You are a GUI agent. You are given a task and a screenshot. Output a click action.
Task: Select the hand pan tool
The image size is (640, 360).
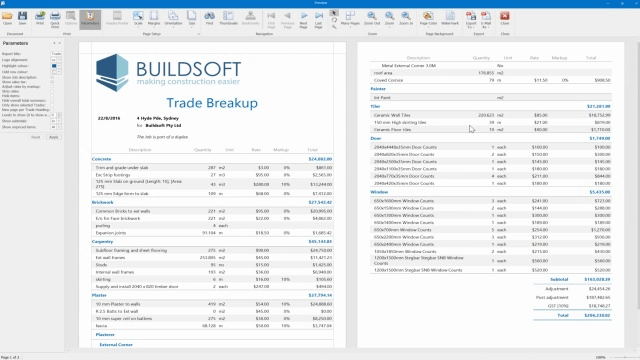[334, 20]
